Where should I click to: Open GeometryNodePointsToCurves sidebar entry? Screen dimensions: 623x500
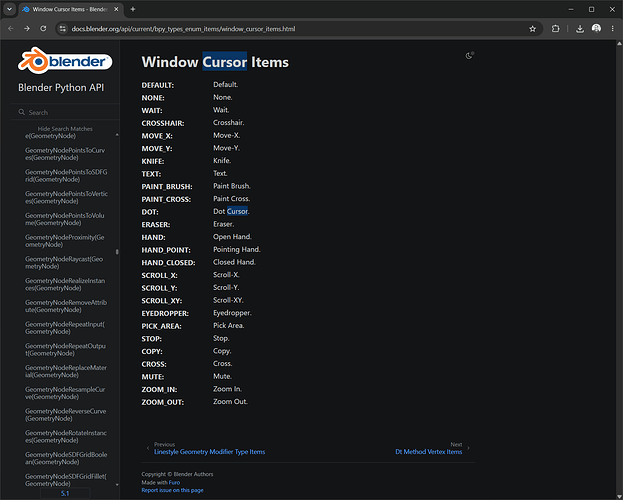(65, 154)
